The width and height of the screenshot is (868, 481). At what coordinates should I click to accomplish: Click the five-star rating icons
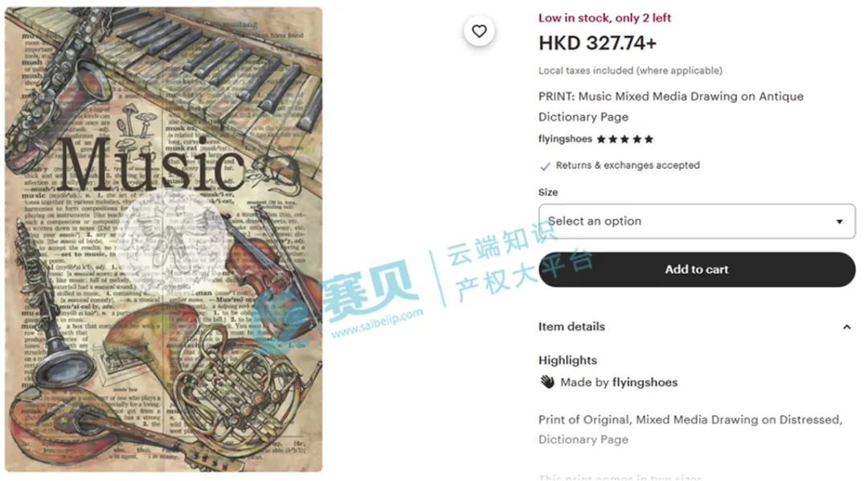point(625,139)
